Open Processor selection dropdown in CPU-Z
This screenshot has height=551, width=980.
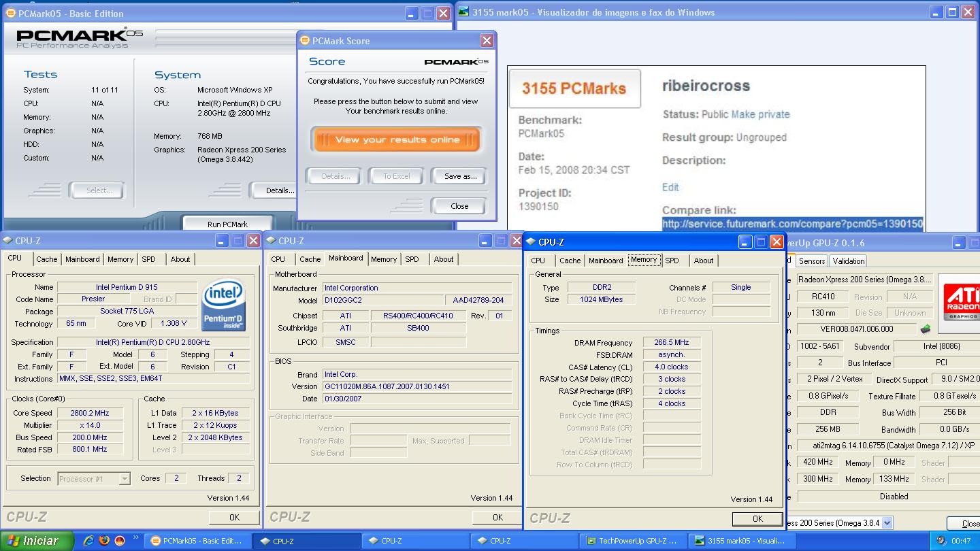pyautogui.click(x=125, y=479)
